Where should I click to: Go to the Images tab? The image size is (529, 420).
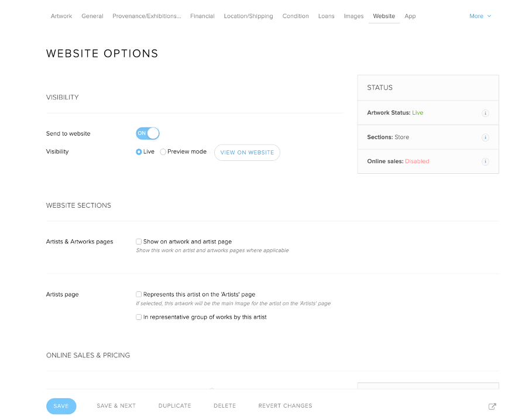click(x=353, y=16)
